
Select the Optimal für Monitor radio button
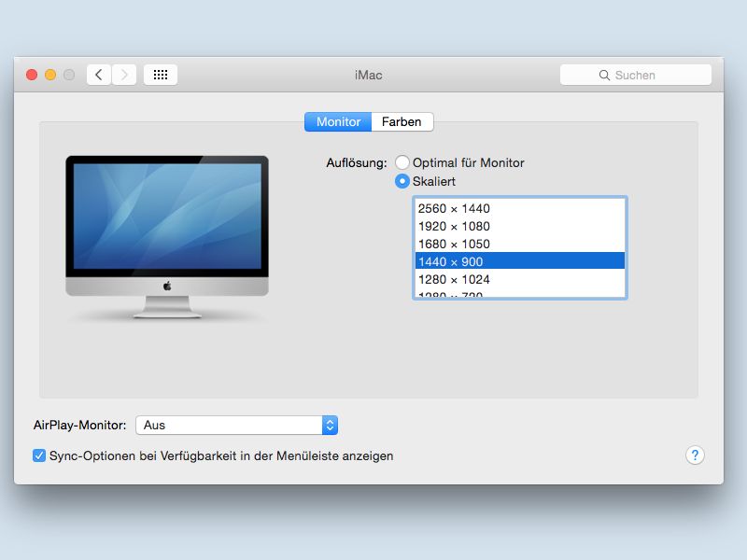(402, 162)
